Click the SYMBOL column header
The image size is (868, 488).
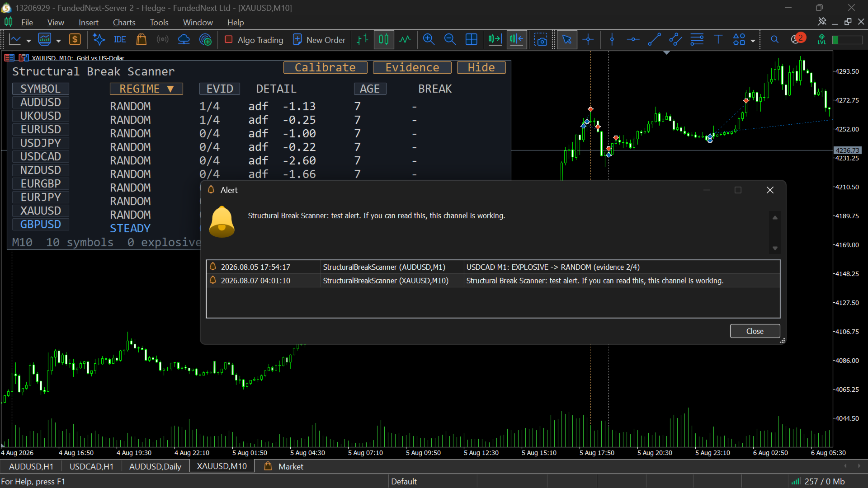click(40, 89)
